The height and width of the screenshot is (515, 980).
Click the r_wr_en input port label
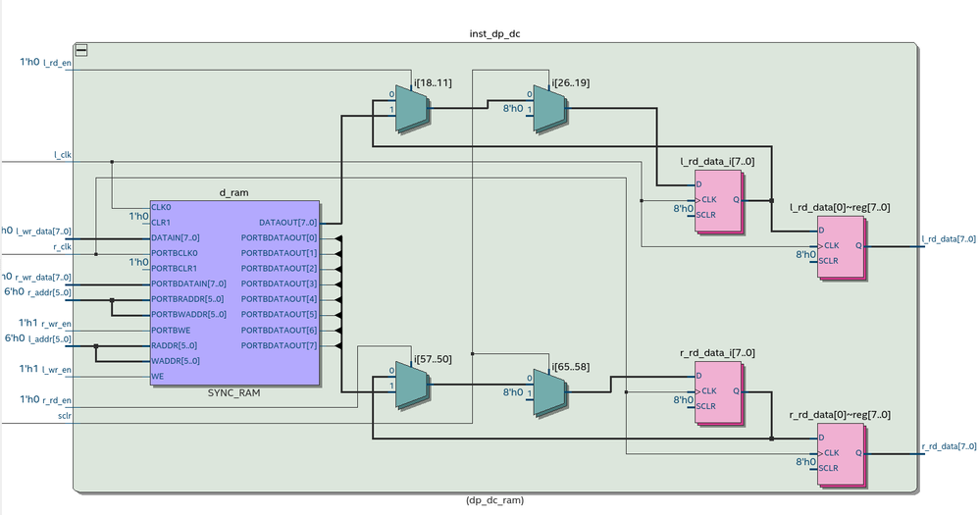[x=56, y=324]
